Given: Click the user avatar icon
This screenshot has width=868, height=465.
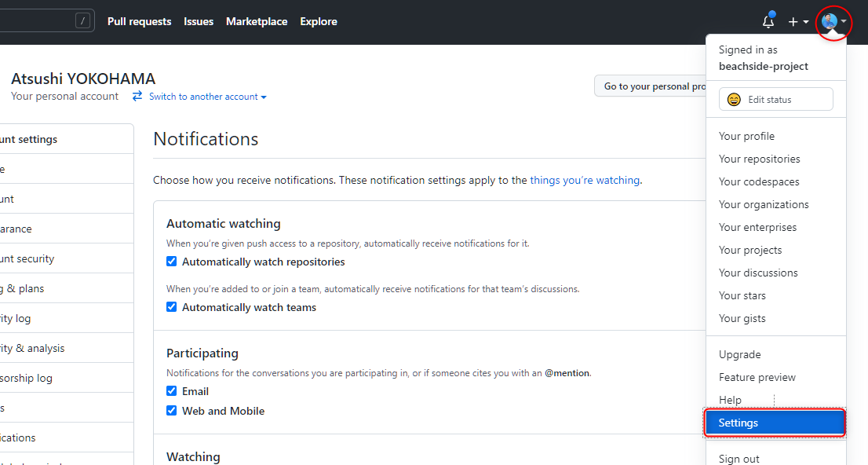Looking at the screenshot, I should tap(830, 22).
